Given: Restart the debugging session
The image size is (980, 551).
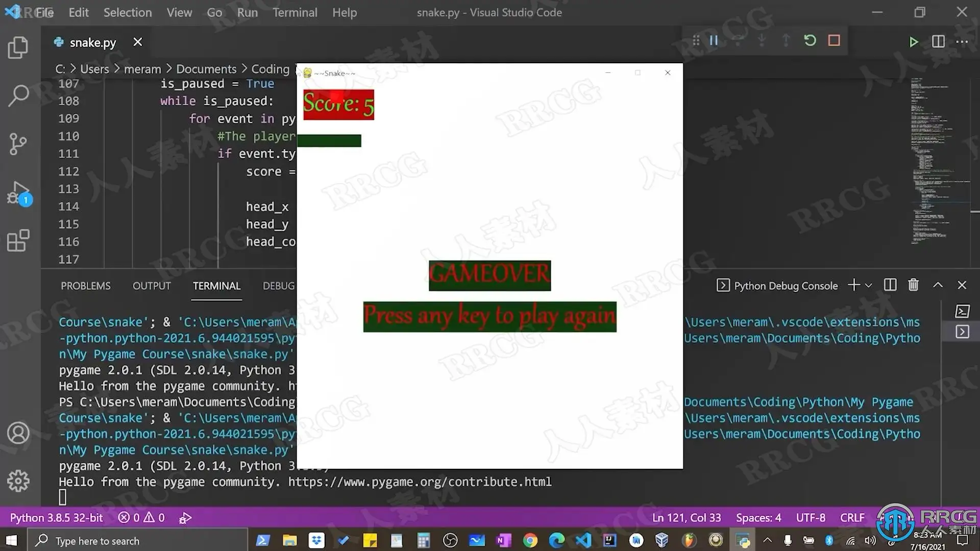Looking at the screenshot, I should 810,40.
